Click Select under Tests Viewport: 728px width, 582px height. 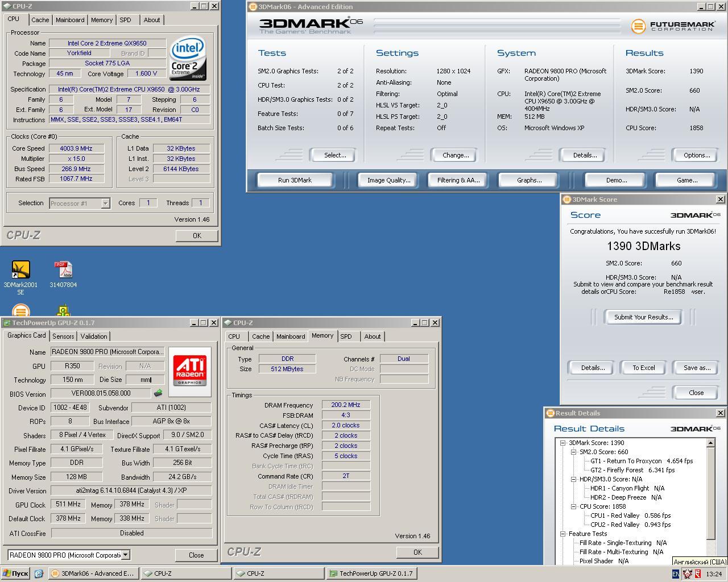[334, 155]
